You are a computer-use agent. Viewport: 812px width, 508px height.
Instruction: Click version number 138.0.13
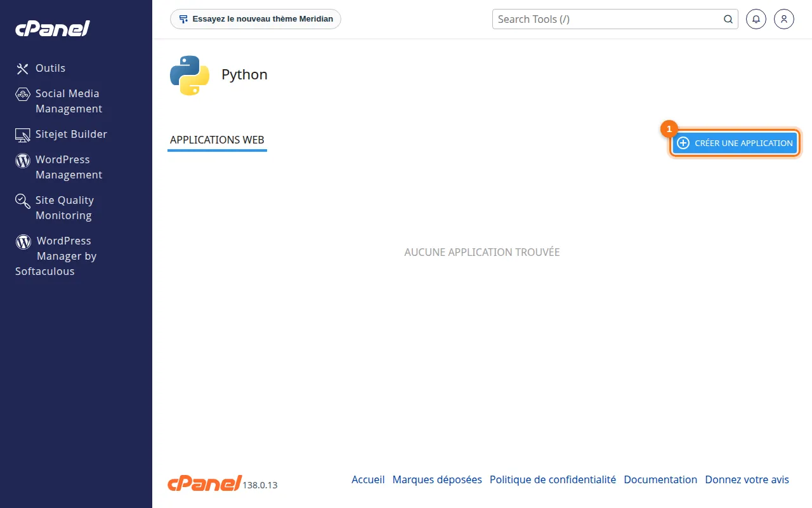pos(260,485)
